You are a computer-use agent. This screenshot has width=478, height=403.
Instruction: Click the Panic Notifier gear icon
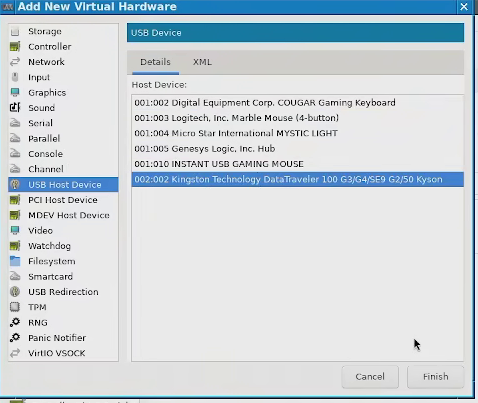point(15,338)
